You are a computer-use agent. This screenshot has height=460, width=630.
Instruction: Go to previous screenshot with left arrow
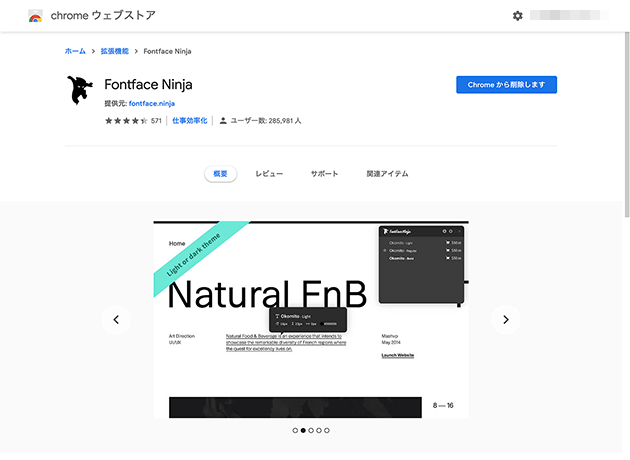point(116,320)
